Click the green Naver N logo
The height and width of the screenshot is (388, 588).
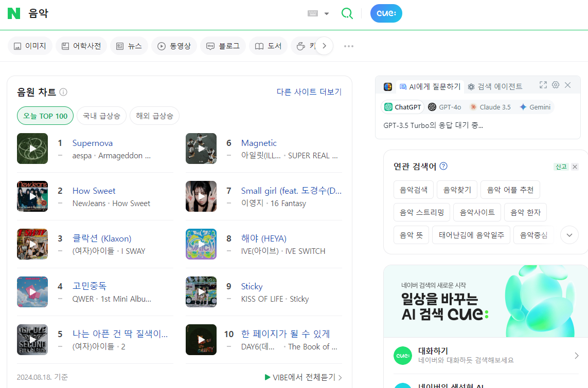coord(14,13)
